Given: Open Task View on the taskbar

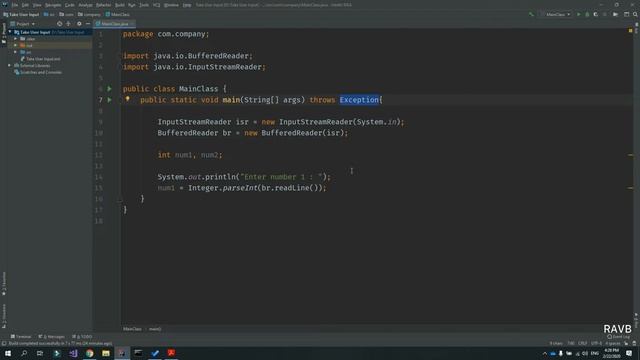Looking at the screenshot, I should click(40, 353).
